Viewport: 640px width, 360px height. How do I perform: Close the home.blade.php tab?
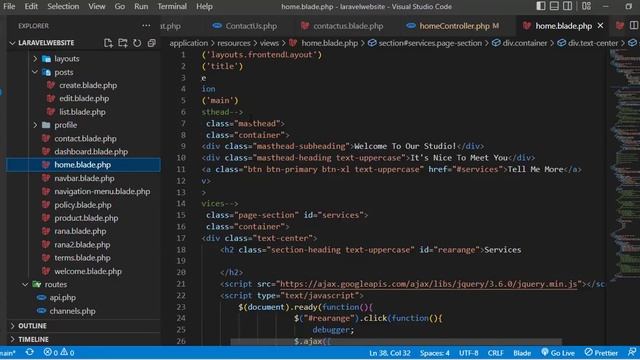tap(600, 26)
